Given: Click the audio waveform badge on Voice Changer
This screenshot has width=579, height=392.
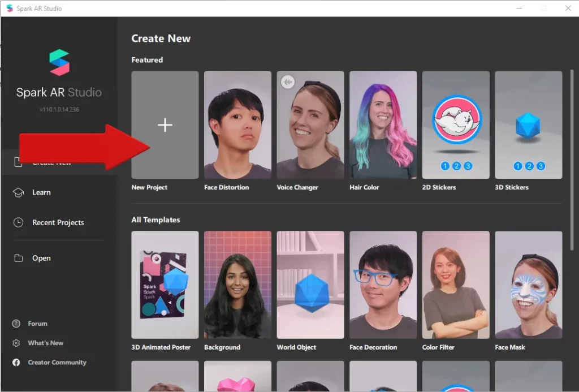Looking at the screenshot, I should point(288,81).
